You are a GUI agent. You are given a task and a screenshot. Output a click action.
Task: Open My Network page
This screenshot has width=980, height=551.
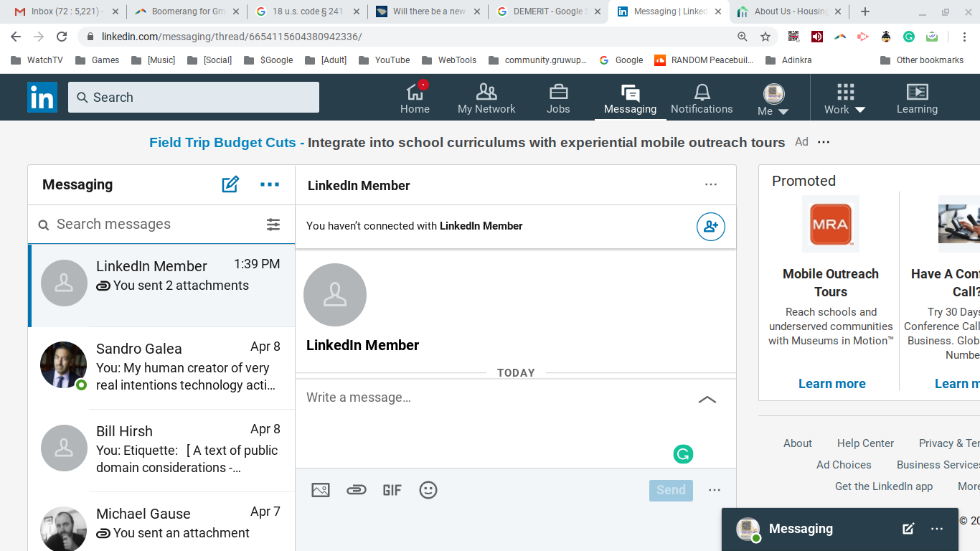click(x=486, y=98)
